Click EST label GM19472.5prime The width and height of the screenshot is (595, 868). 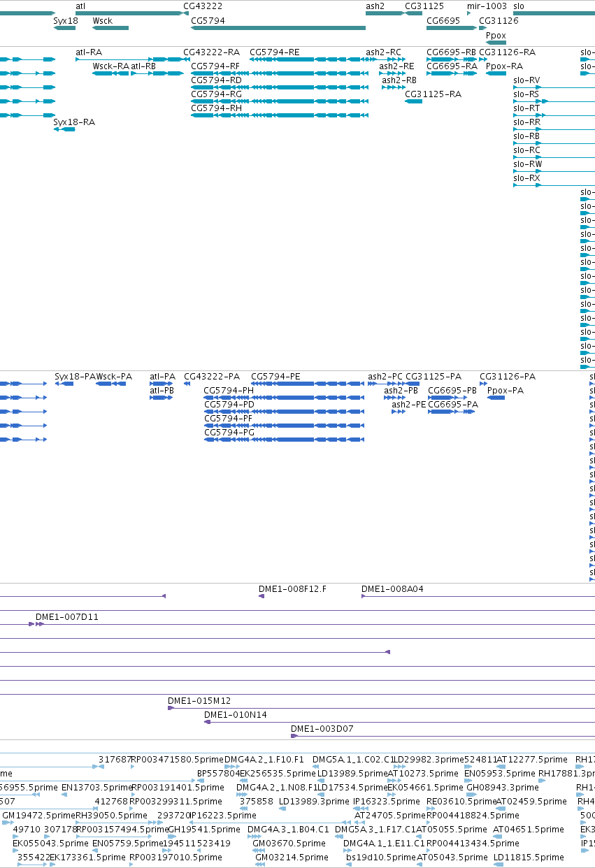[x=38, y=816]
